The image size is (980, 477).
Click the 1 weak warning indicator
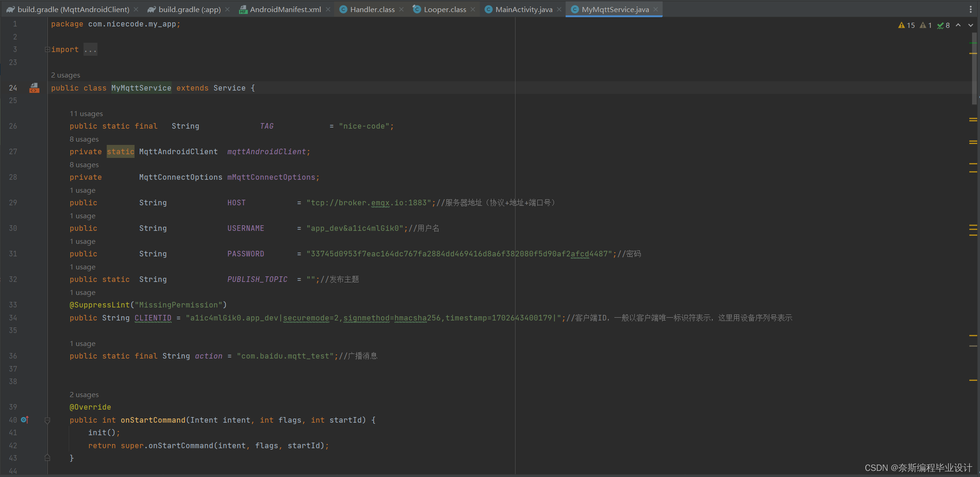click(926, 26)
